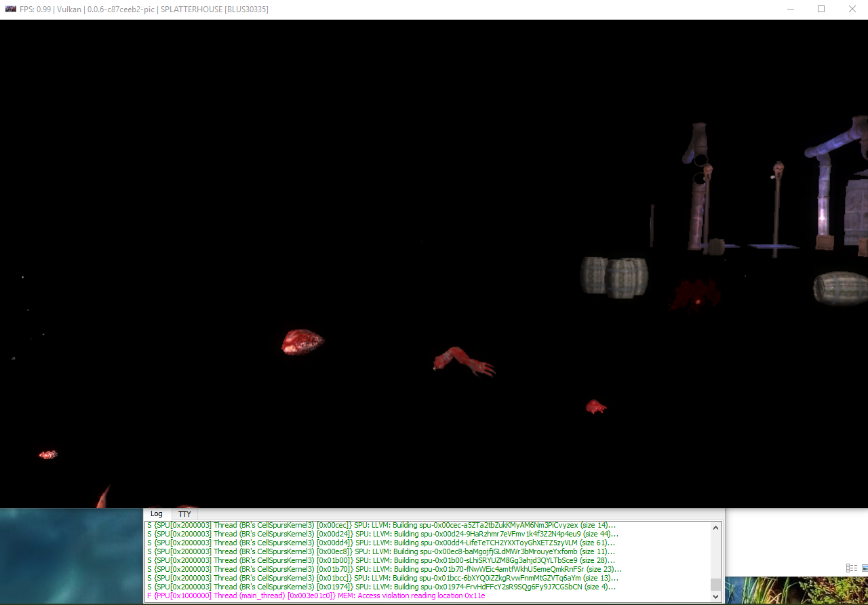This screenshot has height=605, width=868.
Task: Click log line building spu-0x01b00
Action: pos(381,560)
